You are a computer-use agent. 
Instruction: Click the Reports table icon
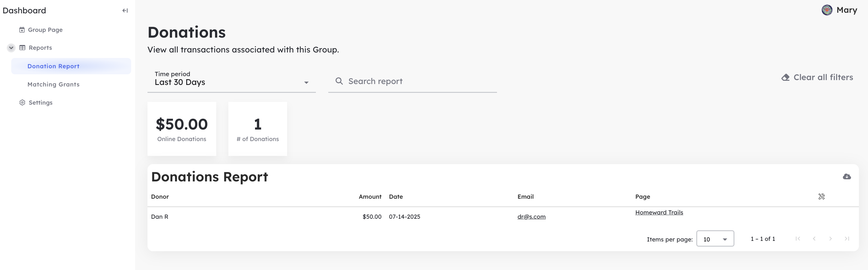click(22, 48)
